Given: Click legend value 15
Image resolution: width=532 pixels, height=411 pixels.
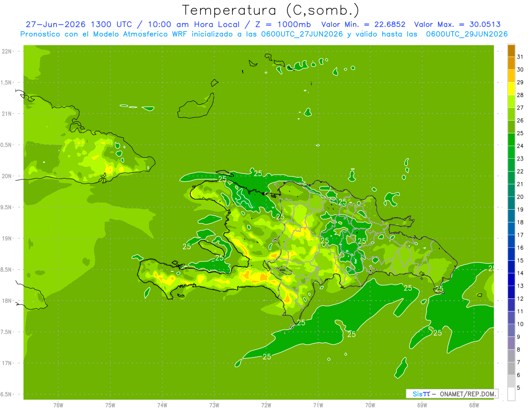Looking at the screenshot, I should (520, 261).
